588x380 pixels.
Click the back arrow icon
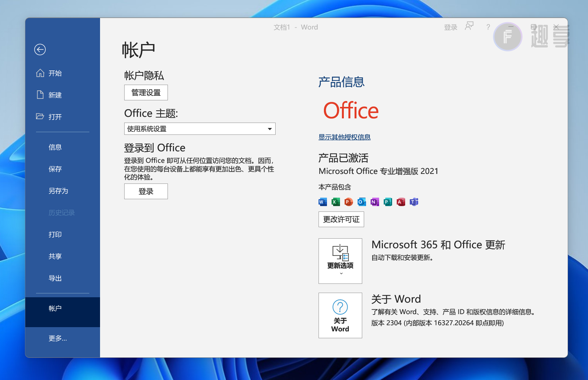(x=40, y=49)
